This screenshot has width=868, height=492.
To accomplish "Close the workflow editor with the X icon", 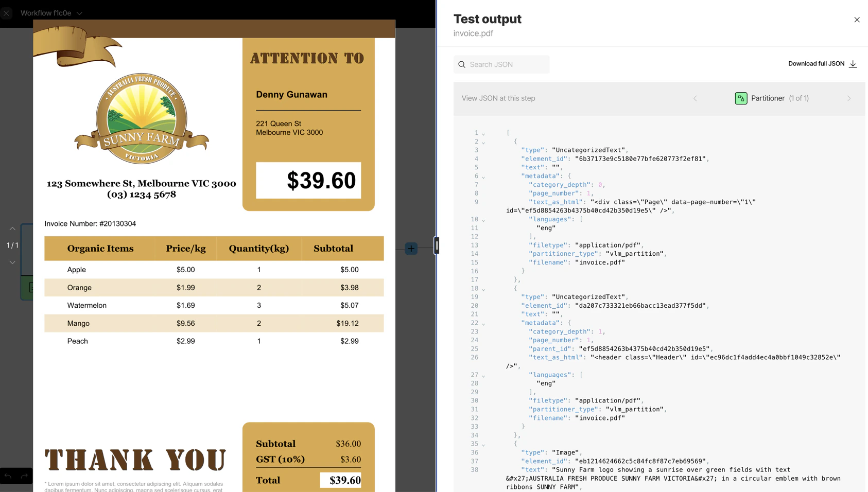I will [x=6, y=13].
